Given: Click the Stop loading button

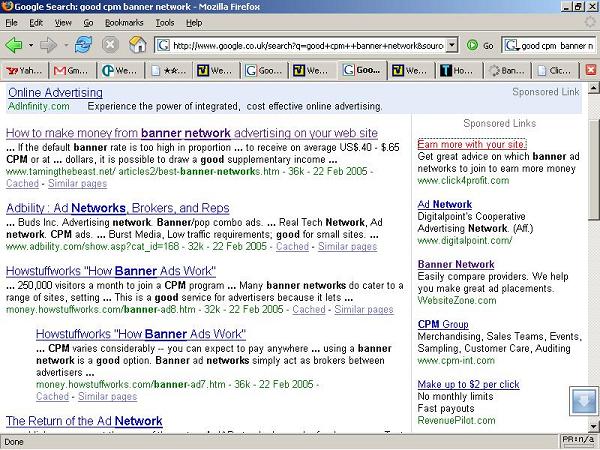Looking at the screenshot, I should 110,45.
